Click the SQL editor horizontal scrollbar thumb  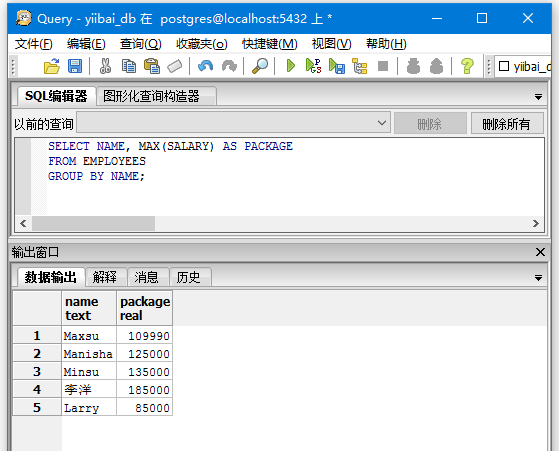point(93,224)
